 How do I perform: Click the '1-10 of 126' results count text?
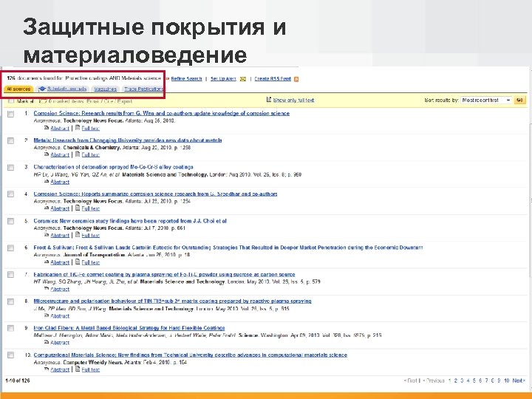click(18, 381)
